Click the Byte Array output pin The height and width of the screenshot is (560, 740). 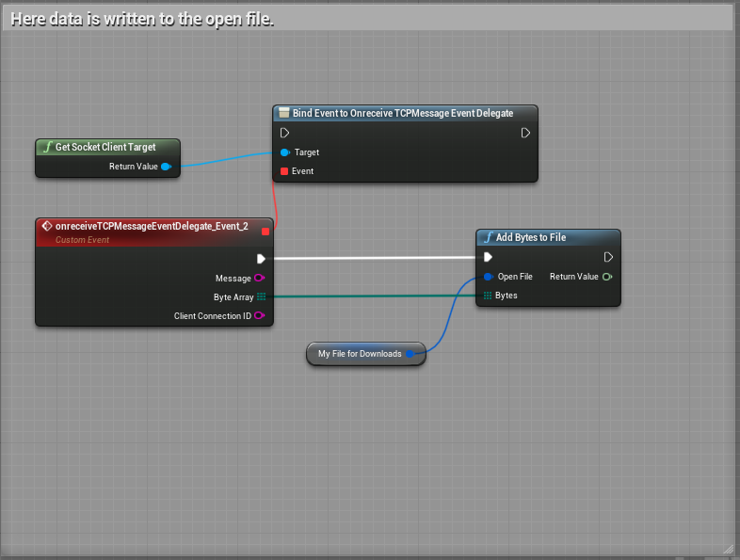[x=261, y=297]
